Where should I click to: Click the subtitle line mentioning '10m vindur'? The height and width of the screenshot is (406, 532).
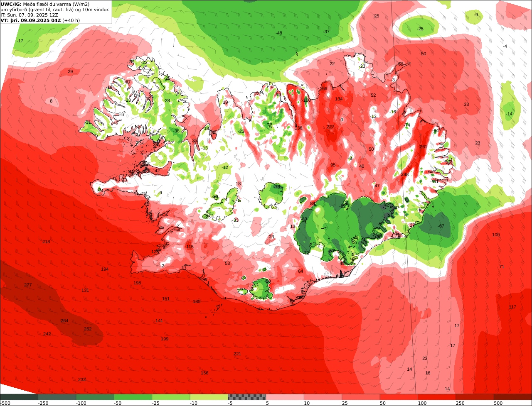point(55,10)
